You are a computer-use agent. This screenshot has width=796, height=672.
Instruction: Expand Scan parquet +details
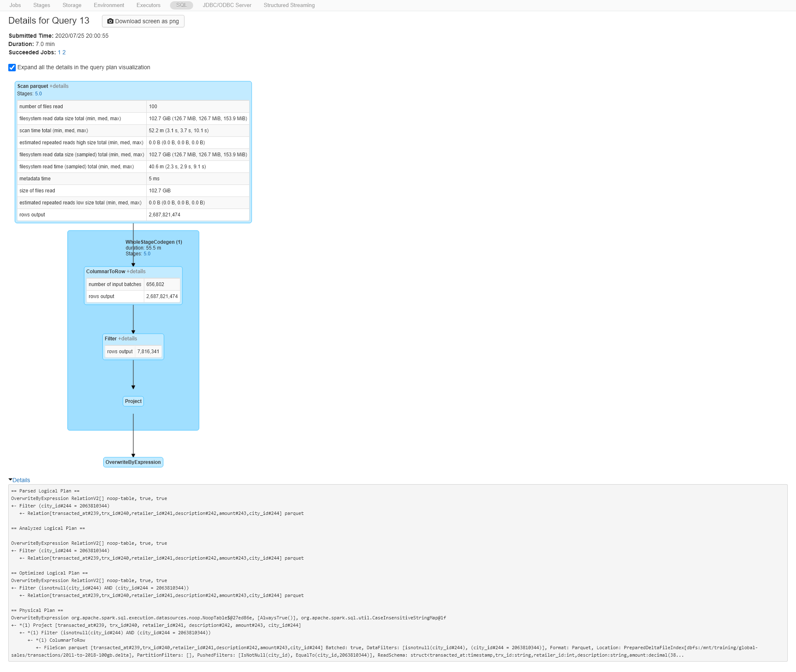(x=59, y=86)
